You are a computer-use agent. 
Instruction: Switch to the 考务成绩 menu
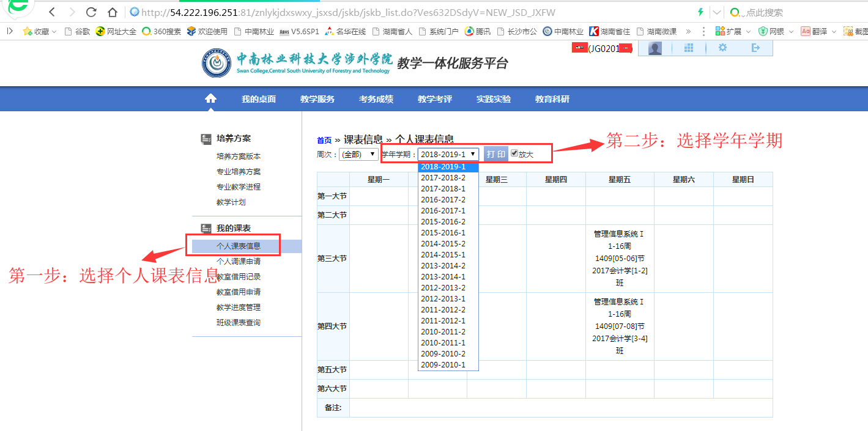pos(376,98)
